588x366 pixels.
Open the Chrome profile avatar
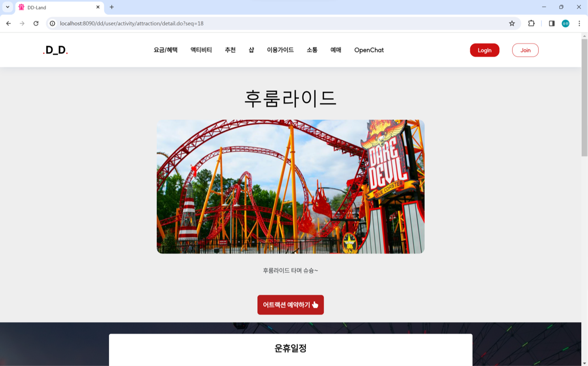click(566, 24)
